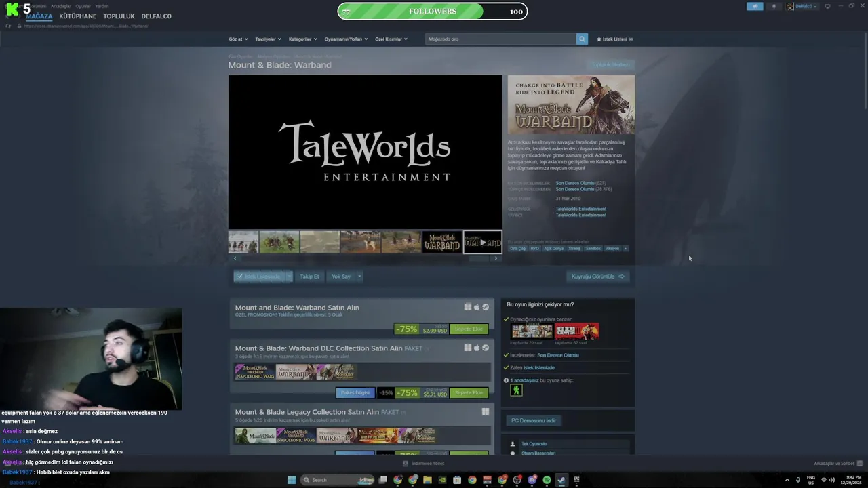The image size is (868, 488).
Task: Click the Apple icon on Warband purchase row
Action: tap(477, 307)
